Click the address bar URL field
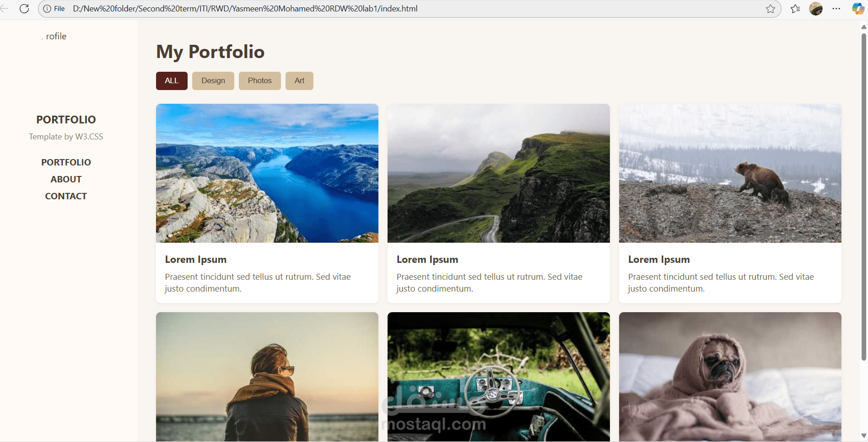The image size is (868, 442). 412,9
